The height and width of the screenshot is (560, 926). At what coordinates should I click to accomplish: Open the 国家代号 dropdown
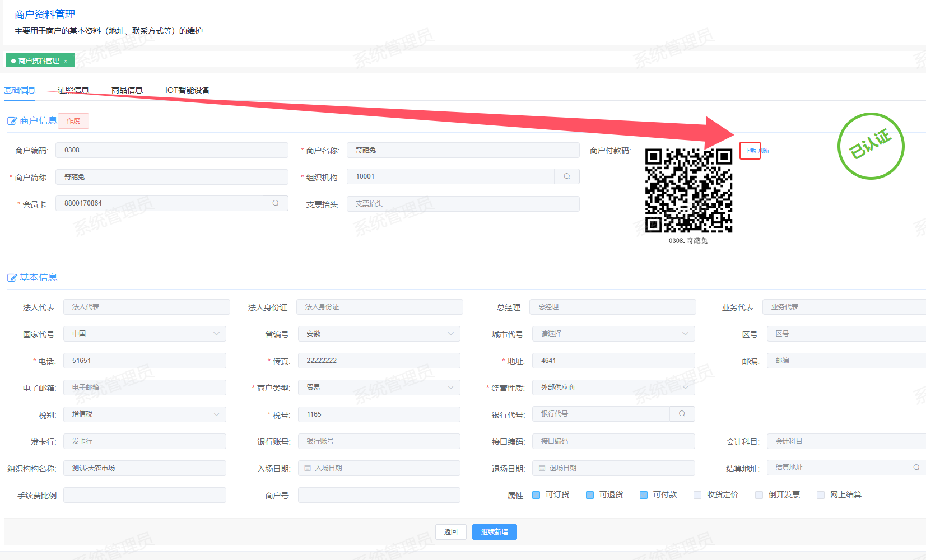click(x=145, y=334)
